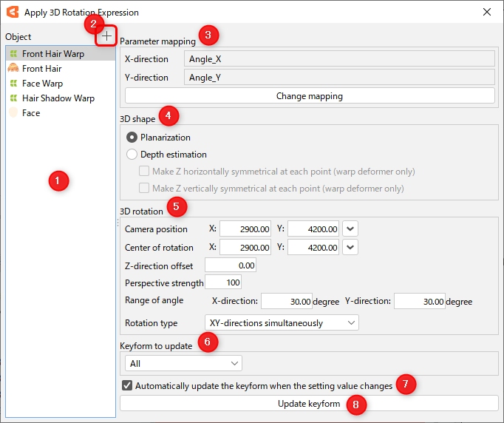Screen dimensions: 504x423
Task: Click the Perspective strength value field
Action: tap(223, 282)
